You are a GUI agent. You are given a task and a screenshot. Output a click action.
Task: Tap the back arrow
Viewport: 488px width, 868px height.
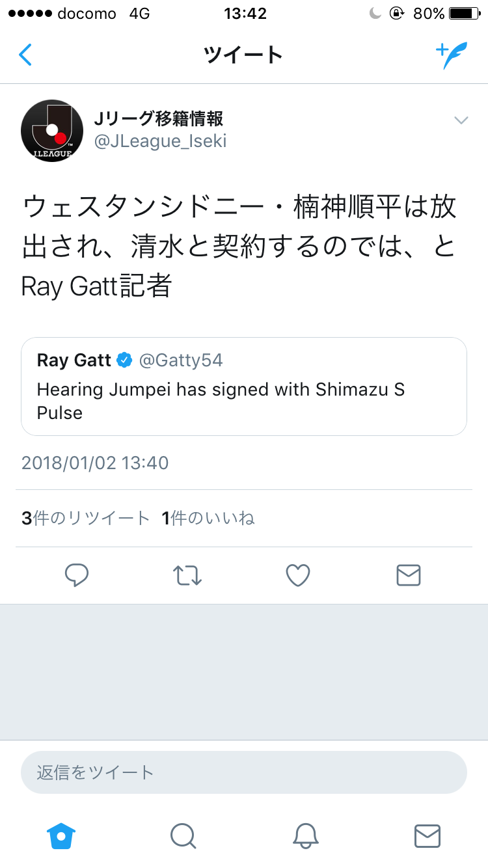point(25,55)
